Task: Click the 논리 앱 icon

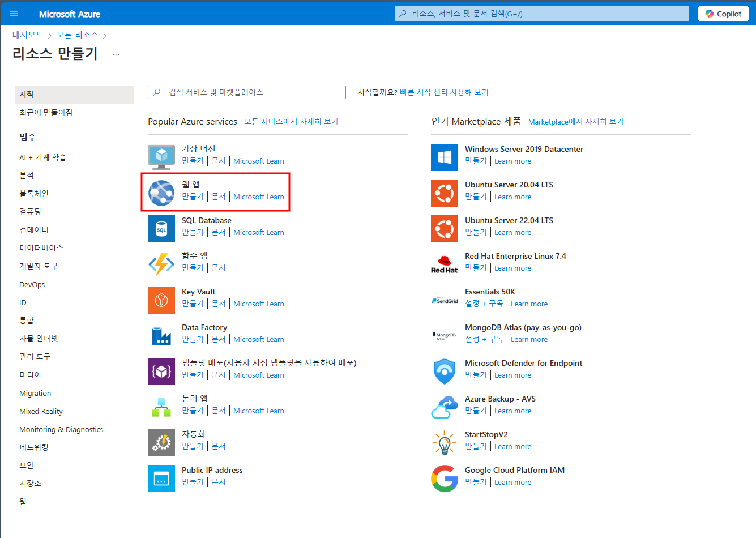Action: (161, 407)
